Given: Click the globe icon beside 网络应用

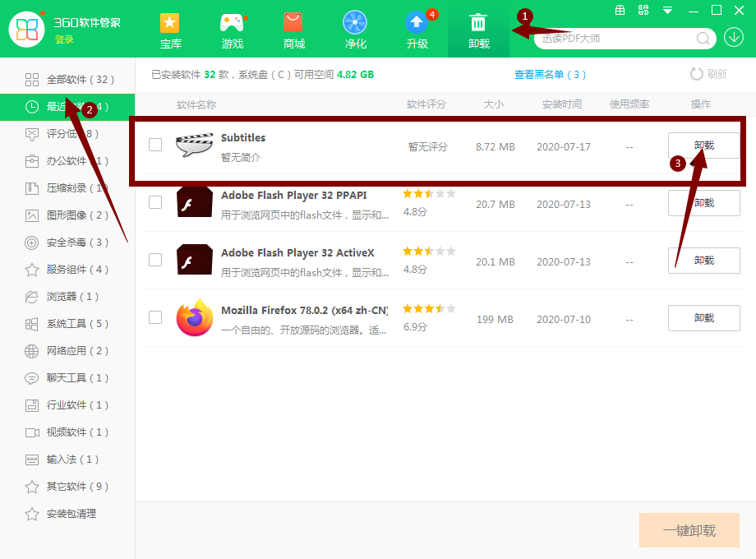Looking at the screenshot, I should [x=32, y=351].
